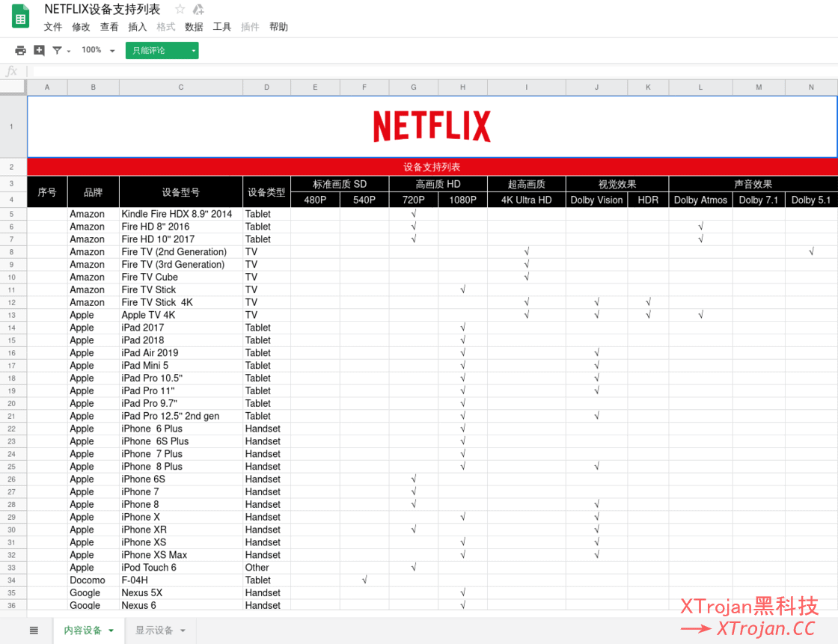Click the Docomo brand cell
838x644 pixels.
pyautogui.click(x=93, y=580)
